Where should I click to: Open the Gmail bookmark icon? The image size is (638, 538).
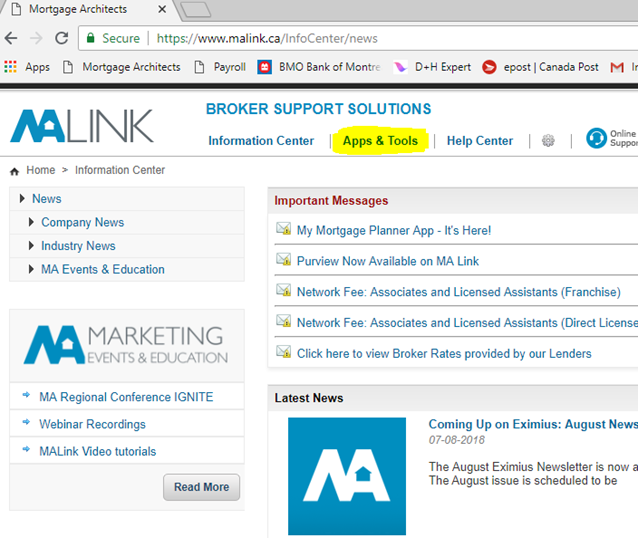[x=617, y=67]
